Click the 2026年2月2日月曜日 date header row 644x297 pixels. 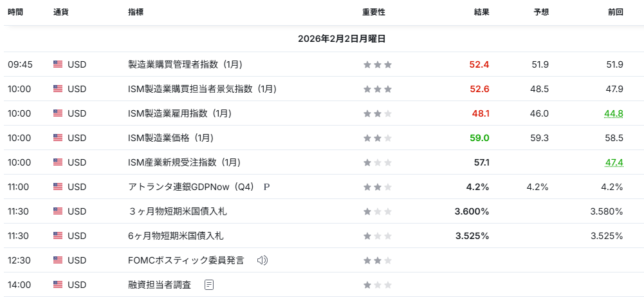(342, 39)
